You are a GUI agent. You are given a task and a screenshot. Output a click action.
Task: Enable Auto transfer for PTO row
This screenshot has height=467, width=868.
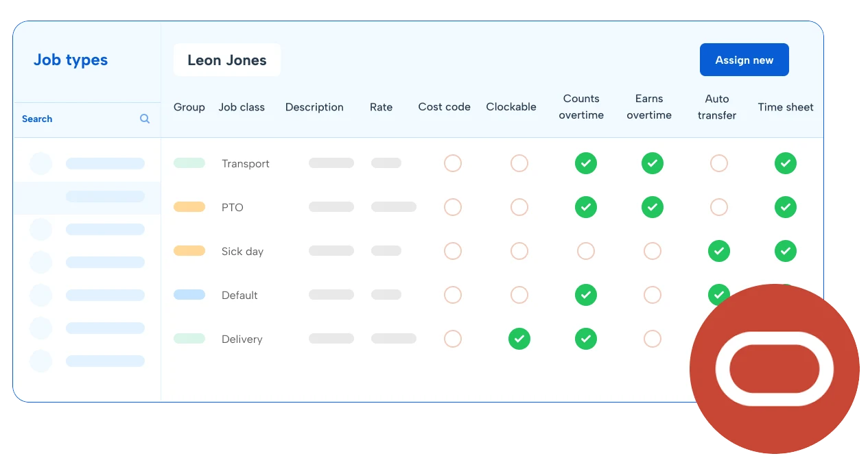719,207
